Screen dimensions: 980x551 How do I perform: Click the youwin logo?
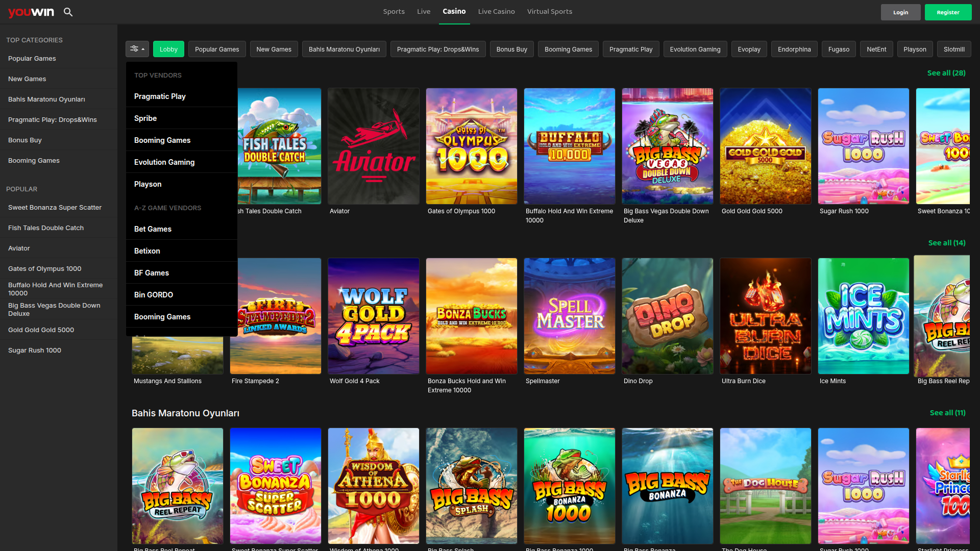31,12
